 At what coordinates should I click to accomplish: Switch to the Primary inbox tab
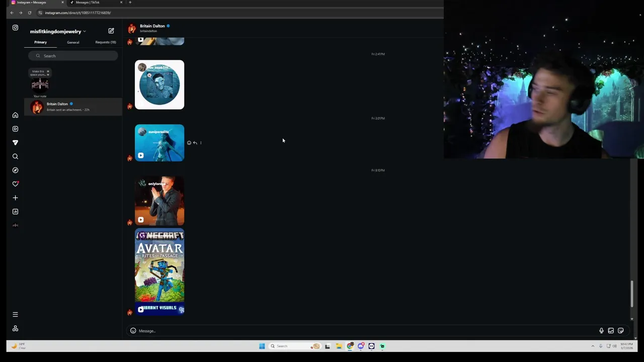tap(40, 42)
